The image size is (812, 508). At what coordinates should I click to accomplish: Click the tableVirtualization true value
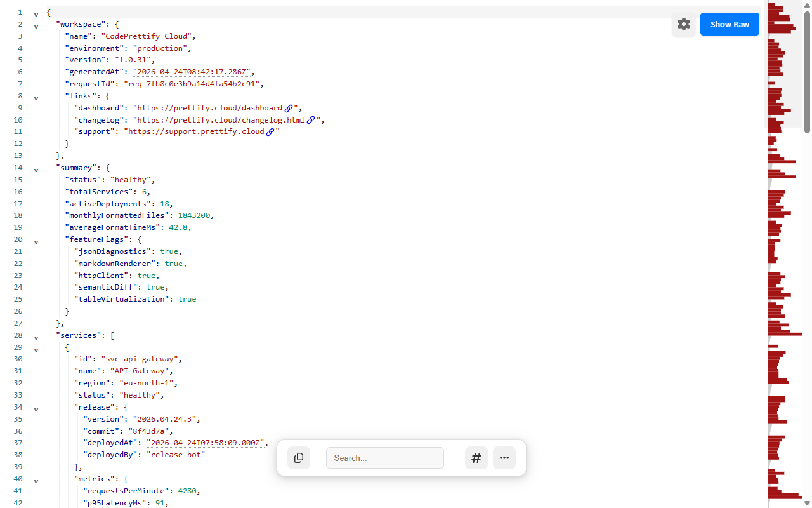(187, 299)
